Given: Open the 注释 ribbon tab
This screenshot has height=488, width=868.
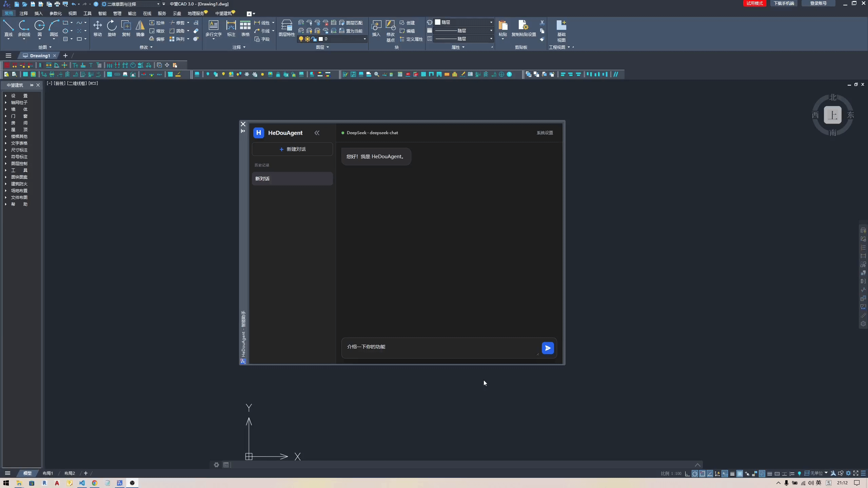Looking at the screenshot, I should tap(24, 14).
